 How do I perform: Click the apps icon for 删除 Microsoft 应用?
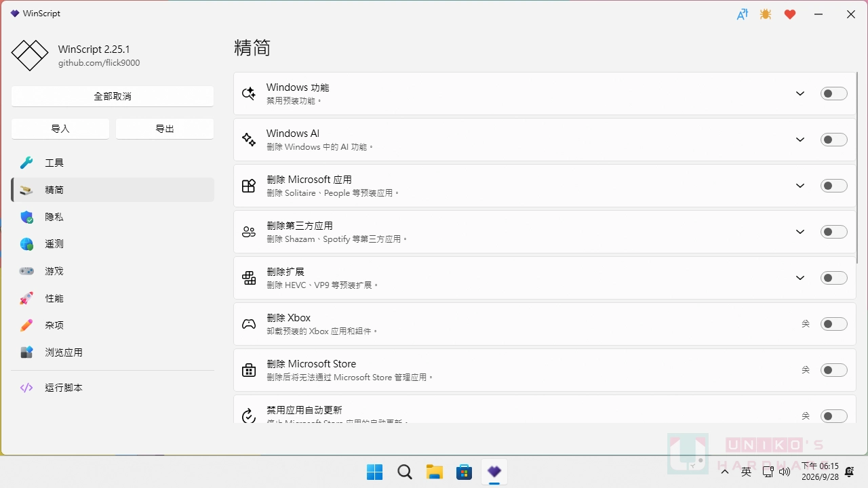(x=249, y=186)
